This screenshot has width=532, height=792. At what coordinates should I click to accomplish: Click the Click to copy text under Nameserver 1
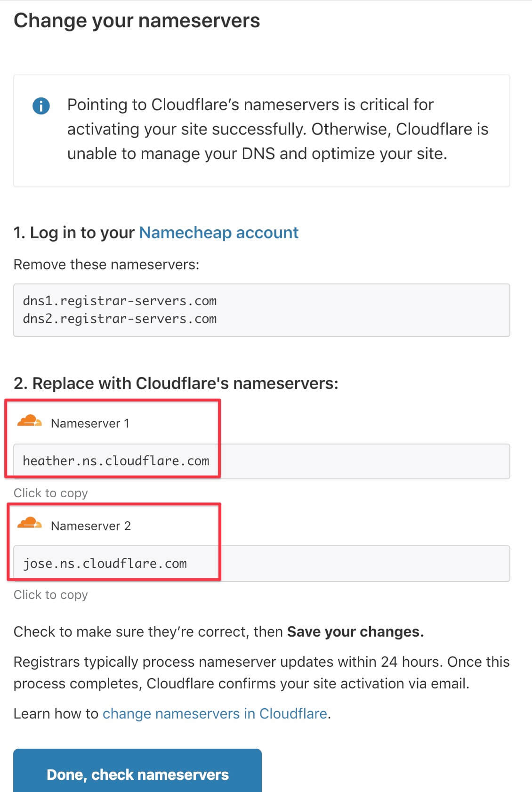coord(51,493)
